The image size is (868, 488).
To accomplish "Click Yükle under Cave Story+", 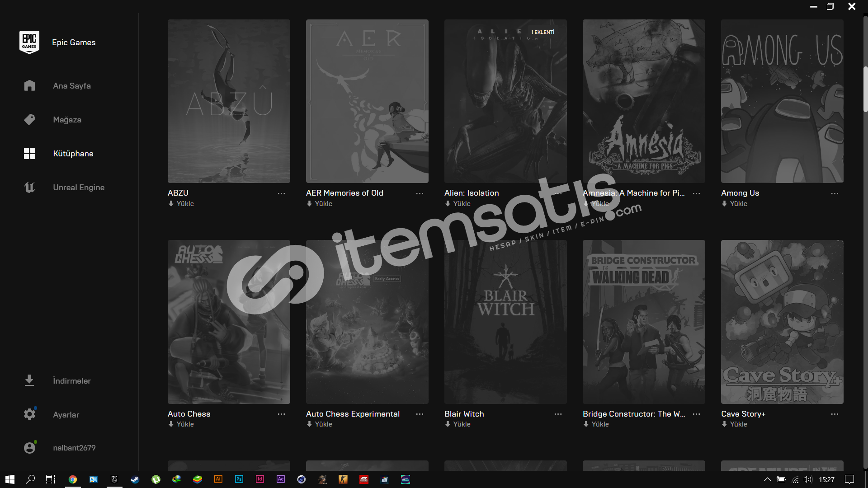I will click(x=735, y=424).
